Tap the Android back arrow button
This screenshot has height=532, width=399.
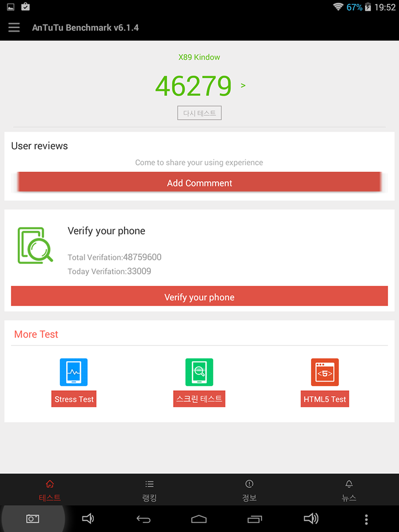[143, 519]
